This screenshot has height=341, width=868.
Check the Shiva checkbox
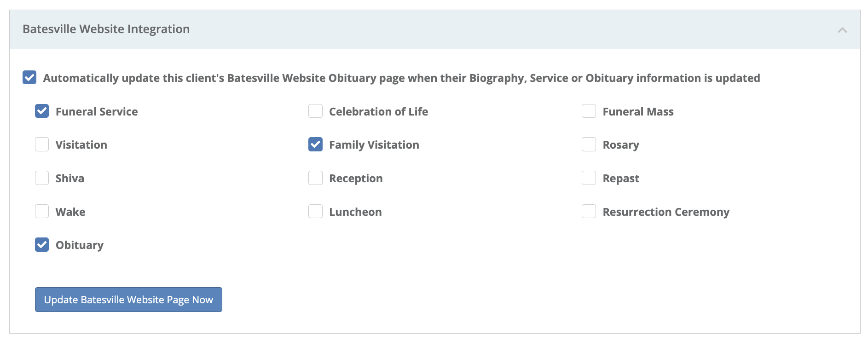click(42, 178)
